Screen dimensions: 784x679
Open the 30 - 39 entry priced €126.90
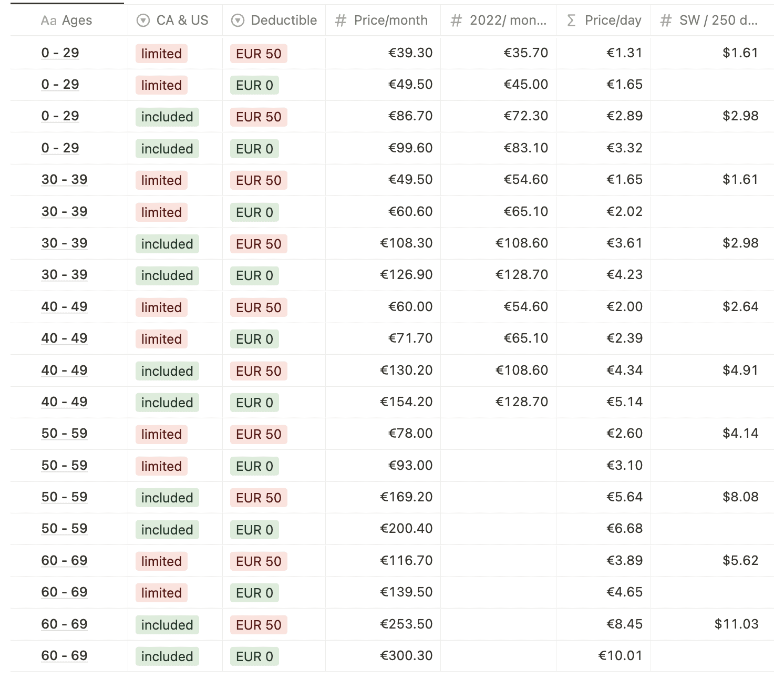64,275
